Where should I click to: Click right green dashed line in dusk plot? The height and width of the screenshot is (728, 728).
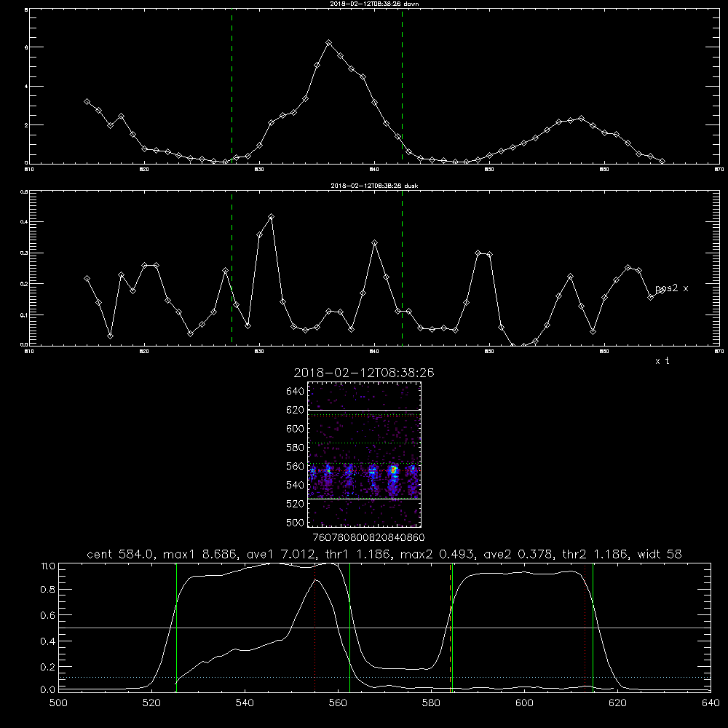point(402,268)
